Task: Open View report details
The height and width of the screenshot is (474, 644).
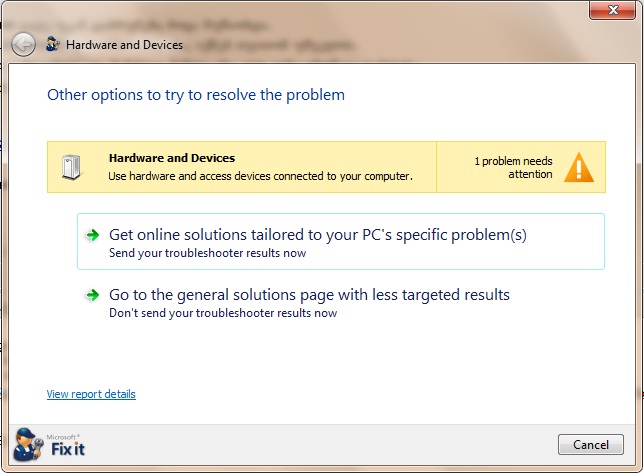Action: 91,394
